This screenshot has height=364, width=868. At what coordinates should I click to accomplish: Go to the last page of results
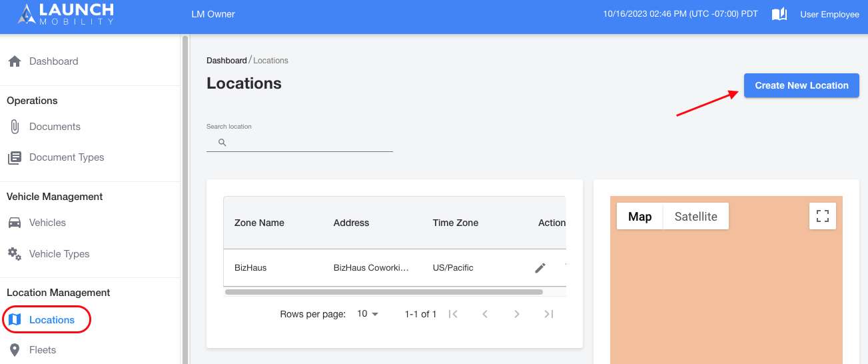click(x=548, y=314)
